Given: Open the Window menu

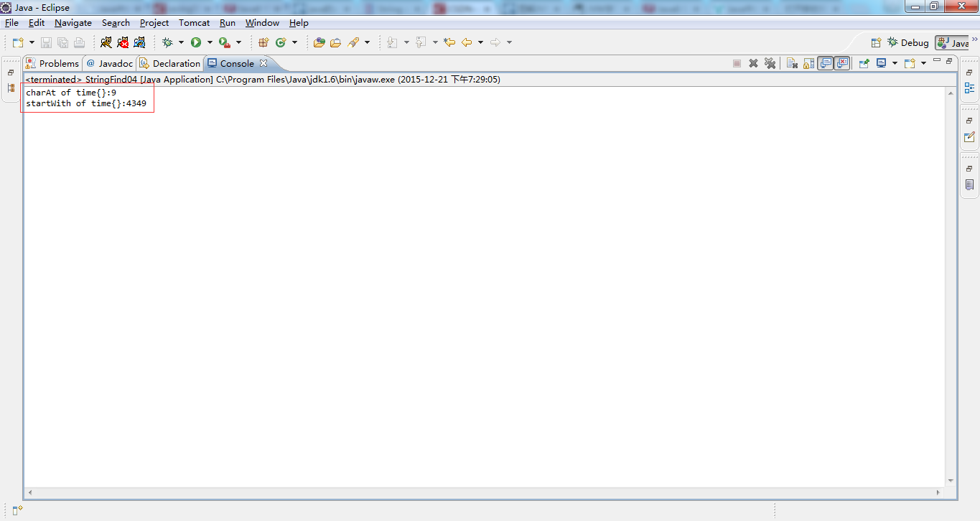Looking at the screenshot, I should pyautogui.click(x=262, y=23).
